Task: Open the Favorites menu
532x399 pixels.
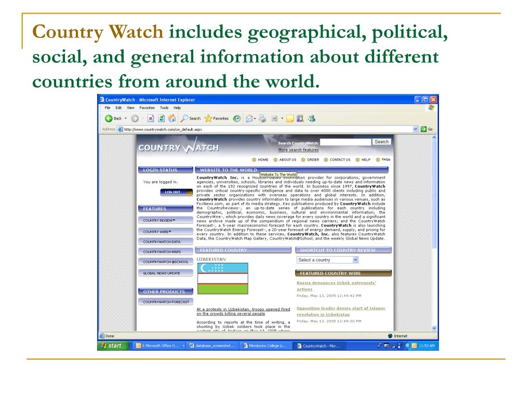Action: click(x=147, y=108)
